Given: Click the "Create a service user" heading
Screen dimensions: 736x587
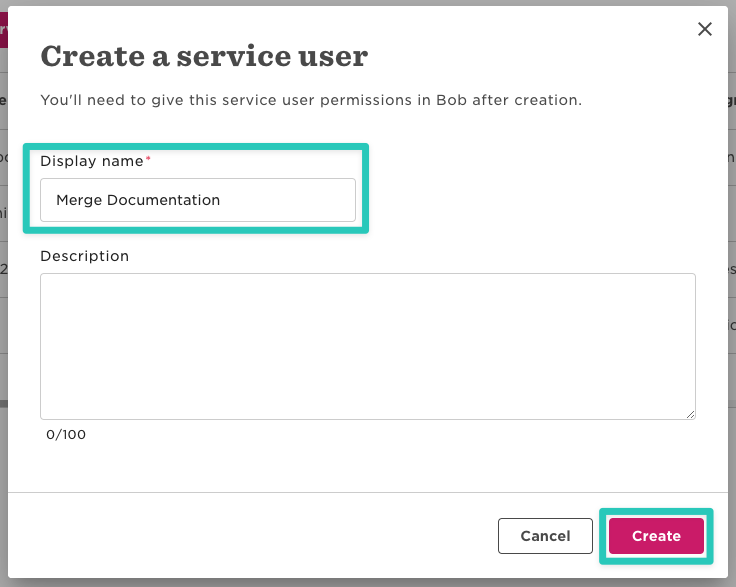Looking at the screenshot, I should (204, 56).
